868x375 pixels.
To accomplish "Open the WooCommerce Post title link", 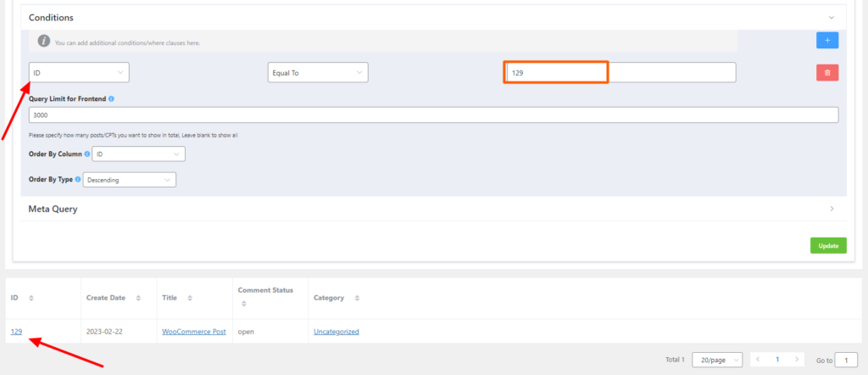I will pyautogui.click(x=194, y=332).
